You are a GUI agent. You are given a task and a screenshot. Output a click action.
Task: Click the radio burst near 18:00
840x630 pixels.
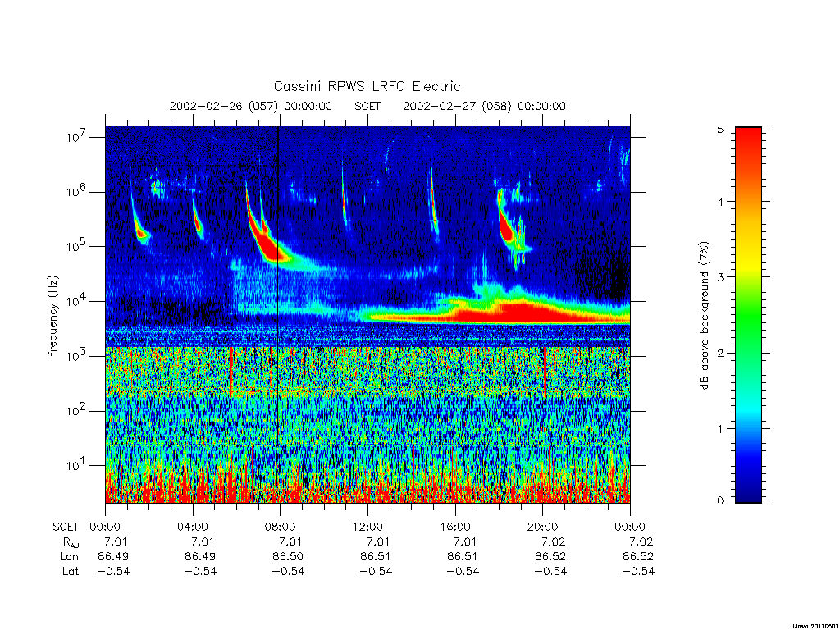(506, 225)
